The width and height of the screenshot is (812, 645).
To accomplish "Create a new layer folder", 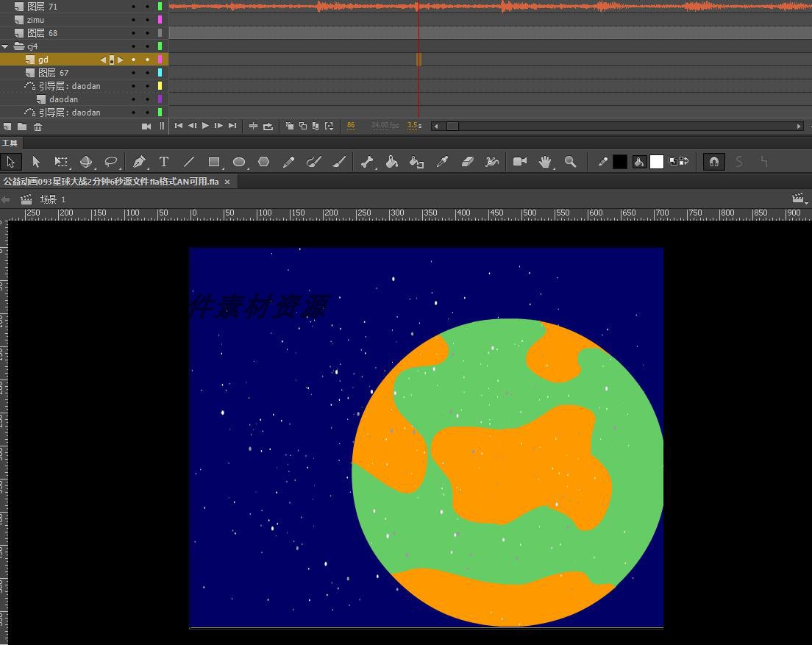I will (x=22, y=126).
